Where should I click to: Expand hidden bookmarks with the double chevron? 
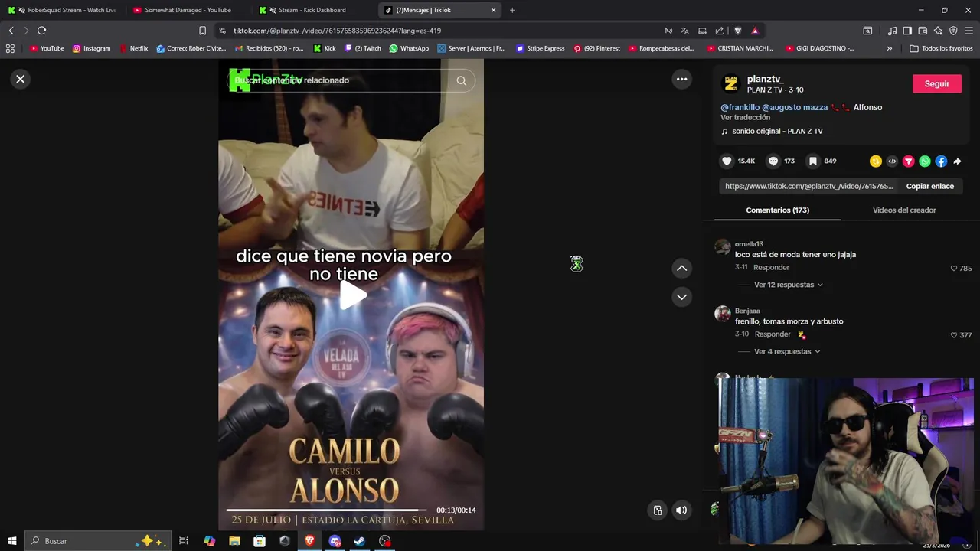(x=889, y=48)
